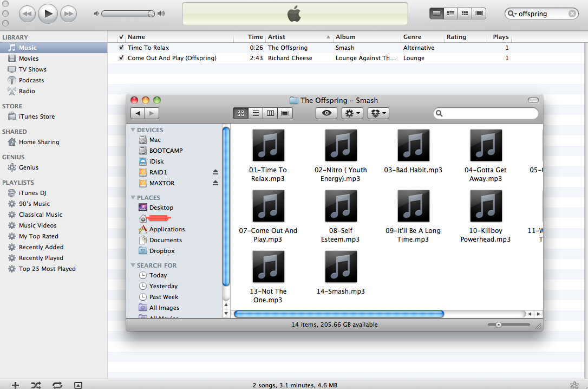This screenshot has width=588, height=389.
Task: Open Radio in the iTunes sidebar
Action: (x=54, y=91)
